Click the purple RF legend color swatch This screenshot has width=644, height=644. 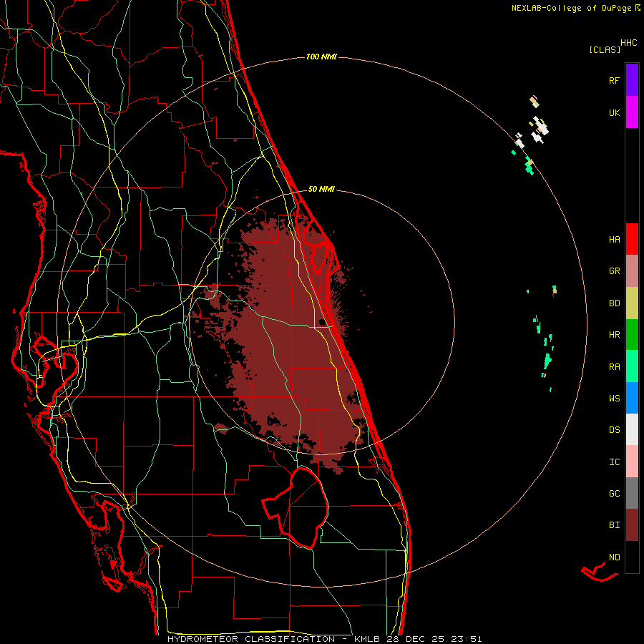coord(632,80)
